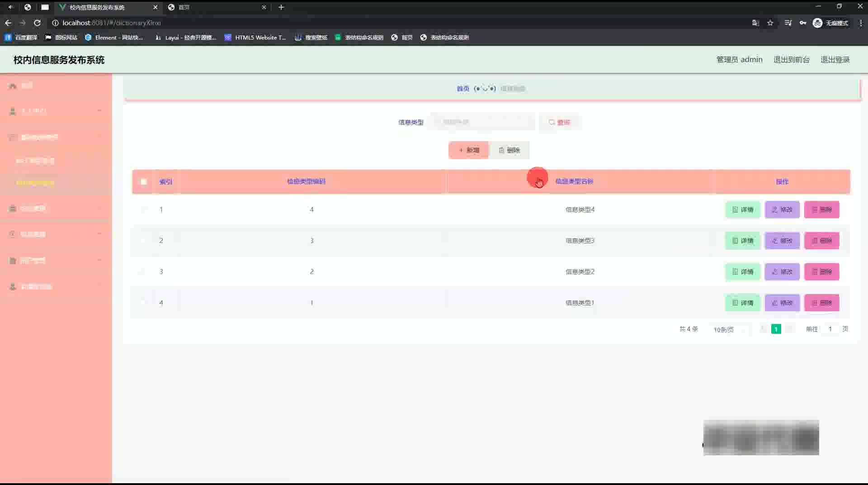Switch to the 首页 browser tab

click(217, 7)
